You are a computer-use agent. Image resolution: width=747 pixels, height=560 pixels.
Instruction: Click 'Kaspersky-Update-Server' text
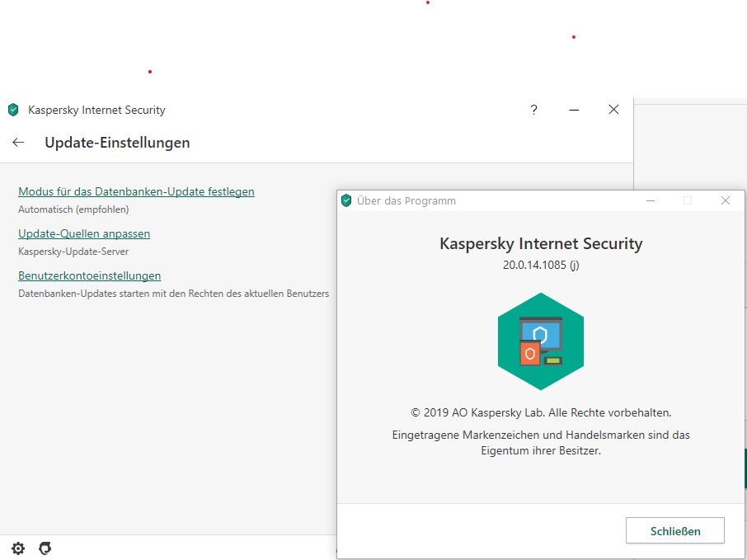click(x=73, y=252)
